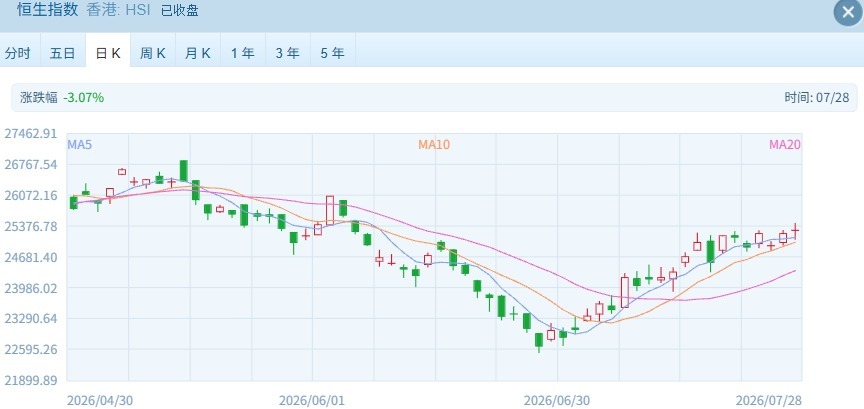Image resolution: width=864 pixels, height=409 pixels.
Task: Click the 2026/04/30 date label
Action: pyautogui.click(x=100, y=400)
